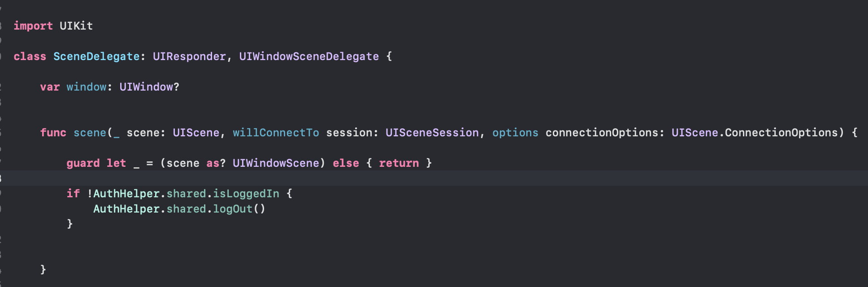Click UIWindowScene in the guard statement
This screenshot has height=287, width=868.
coord(276,163)
